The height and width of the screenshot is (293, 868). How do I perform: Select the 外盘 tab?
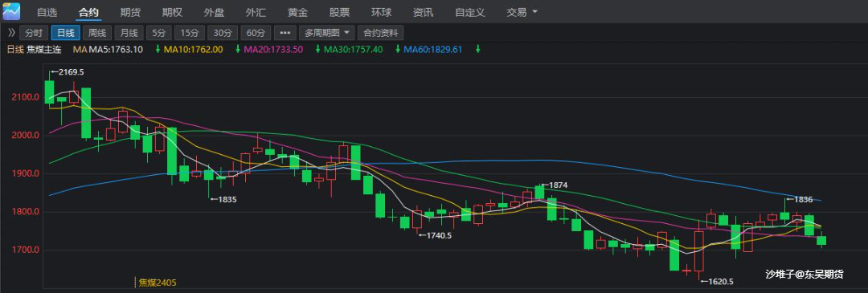tap(213, 12)
